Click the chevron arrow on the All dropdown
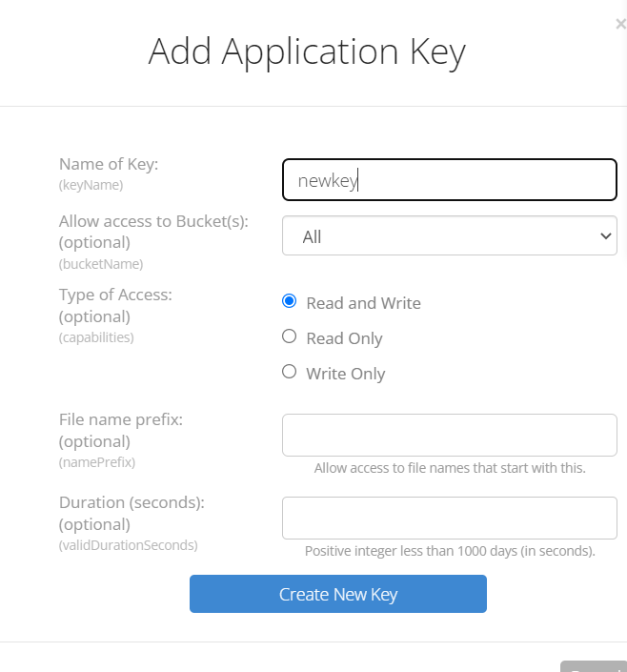This screenshot has width=627, height=672. (x=606, y=235)
